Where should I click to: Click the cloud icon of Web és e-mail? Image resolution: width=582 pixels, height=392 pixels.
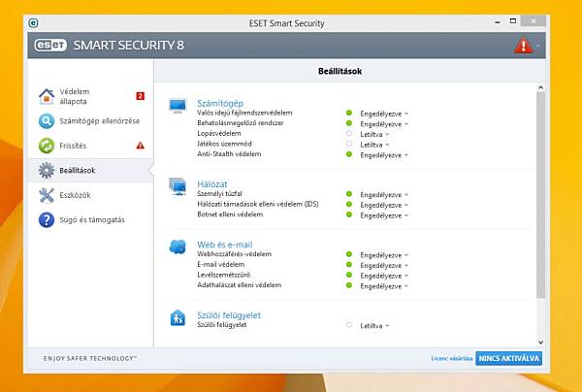[x=178, y=246]
